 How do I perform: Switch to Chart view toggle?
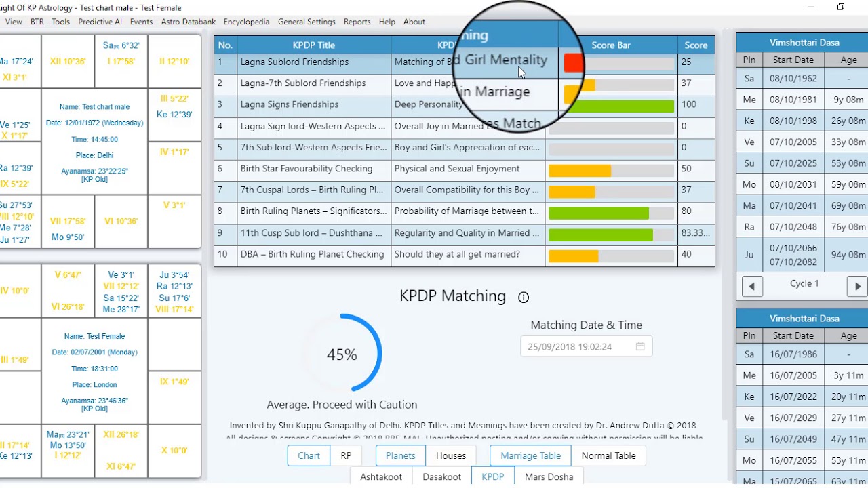pos(309,455)
